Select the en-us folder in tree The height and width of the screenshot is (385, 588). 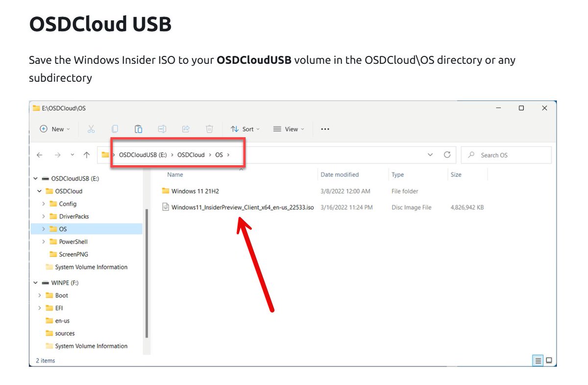point(62,321)
